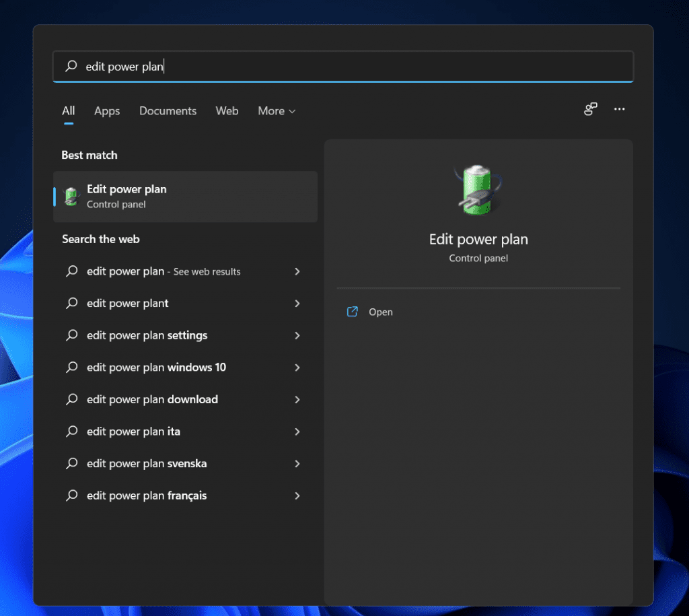Select the All filter tab
This screenshot has width=689, height=616.
pos(68,111)
